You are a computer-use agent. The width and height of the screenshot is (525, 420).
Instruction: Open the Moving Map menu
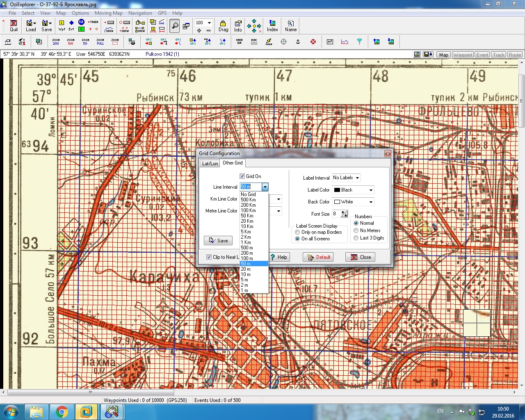click(x=108, y=13)
